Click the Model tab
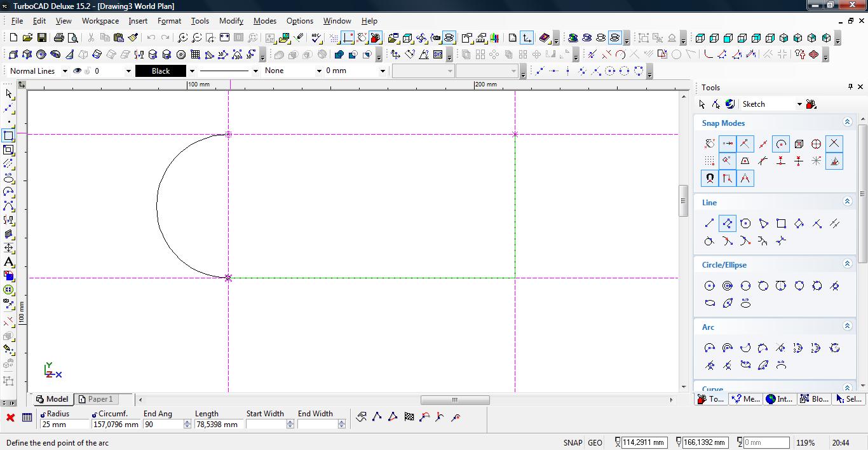This screenshot has width=868, height=450. [52, 399]
